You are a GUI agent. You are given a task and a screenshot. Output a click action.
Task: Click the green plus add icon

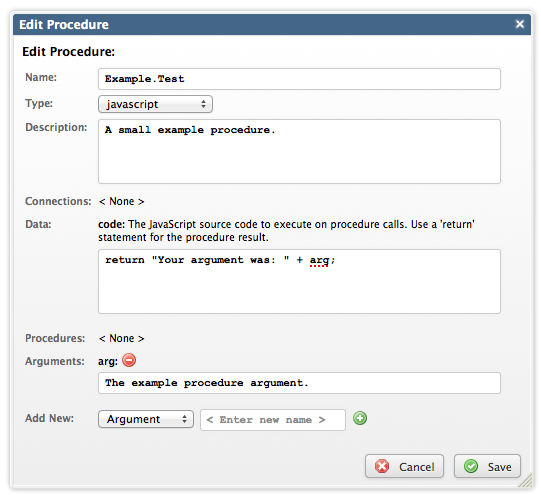pyautogui.click(x=360, y=418)
